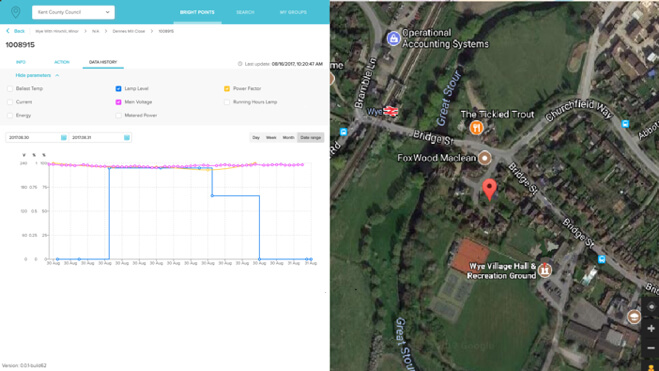Switch to the INFO tab
Image resolution: width=659 pixels, height=371 pixels.
click(21, 62)
